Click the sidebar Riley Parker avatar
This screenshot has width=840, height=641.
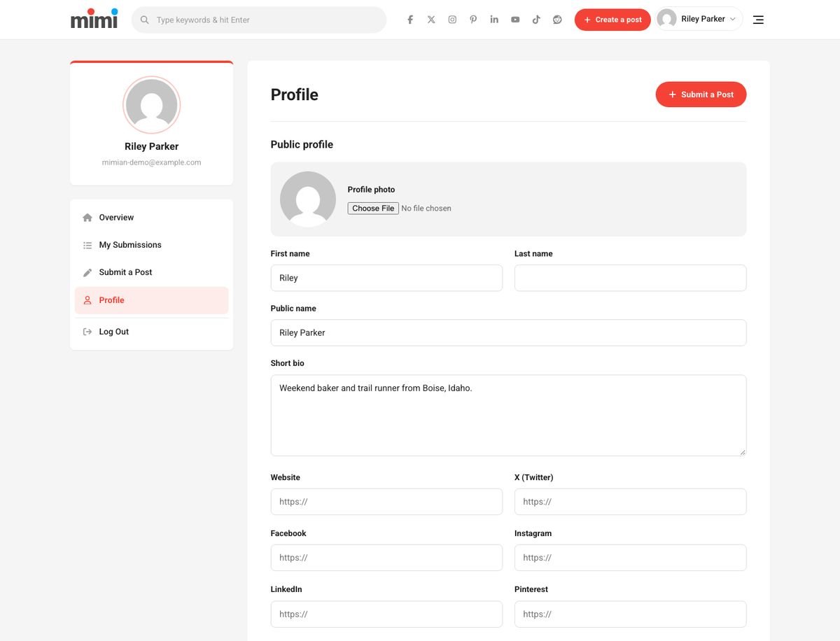pyautogui.click(x=152, y=105)
